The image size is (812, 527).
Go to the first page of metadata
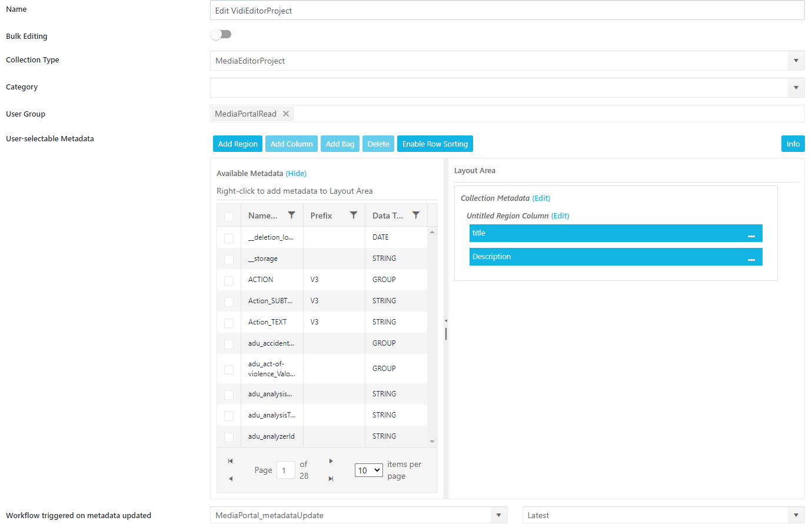(229, 460)
